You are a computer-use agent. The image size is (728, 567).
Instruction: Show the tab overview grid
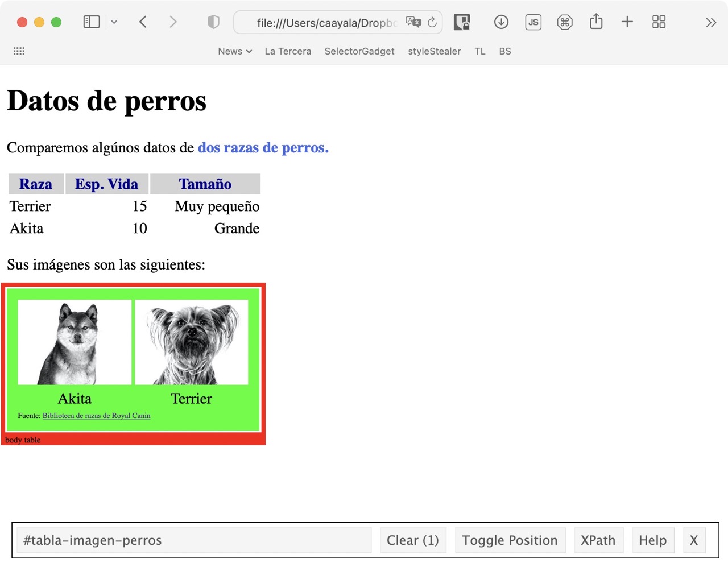[x=659, y=22]
